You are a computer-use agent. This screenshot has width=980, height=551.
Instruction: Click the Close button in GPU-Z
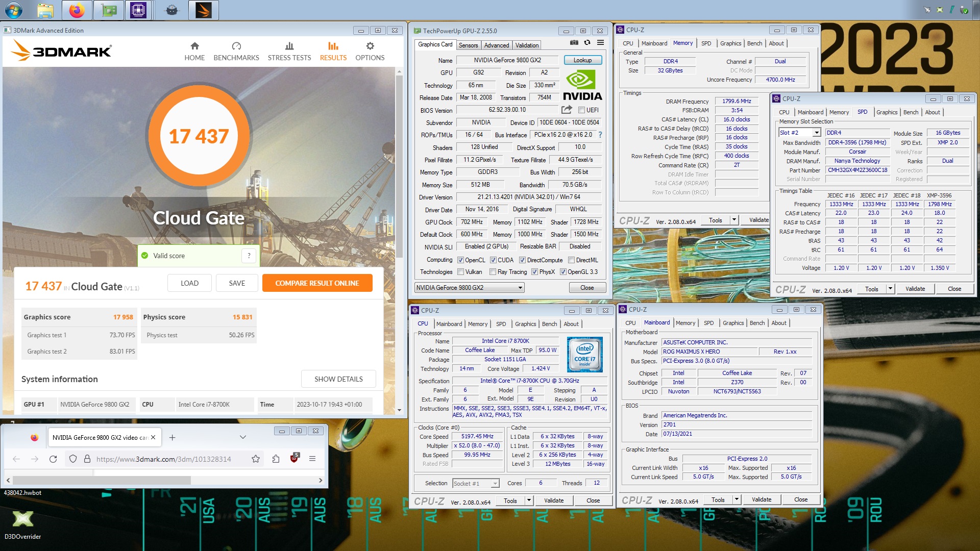tap(587, 288)
